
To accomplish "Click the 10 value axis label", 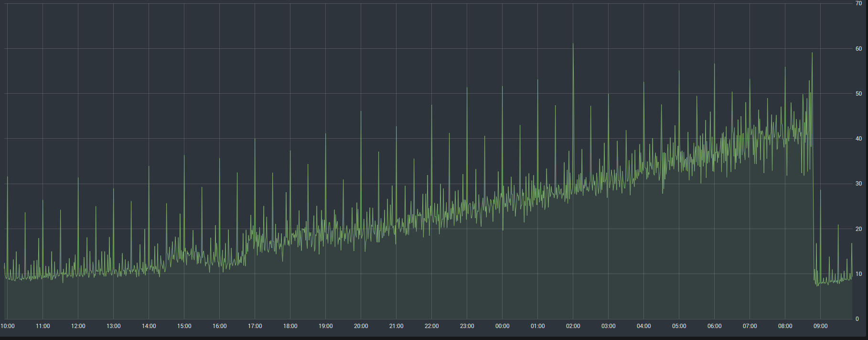I will tap(859, 274).
